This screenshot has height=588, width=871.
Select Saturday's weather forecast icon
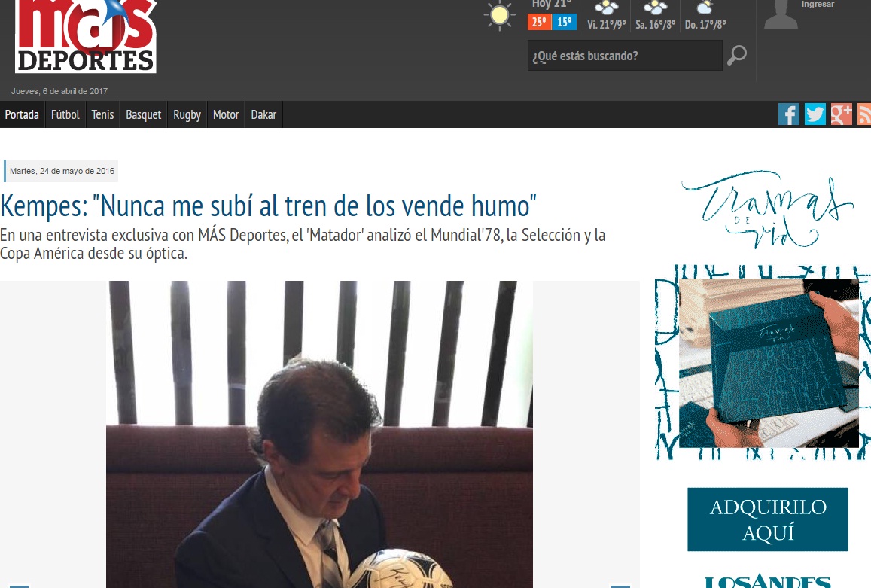pos(655,8)
